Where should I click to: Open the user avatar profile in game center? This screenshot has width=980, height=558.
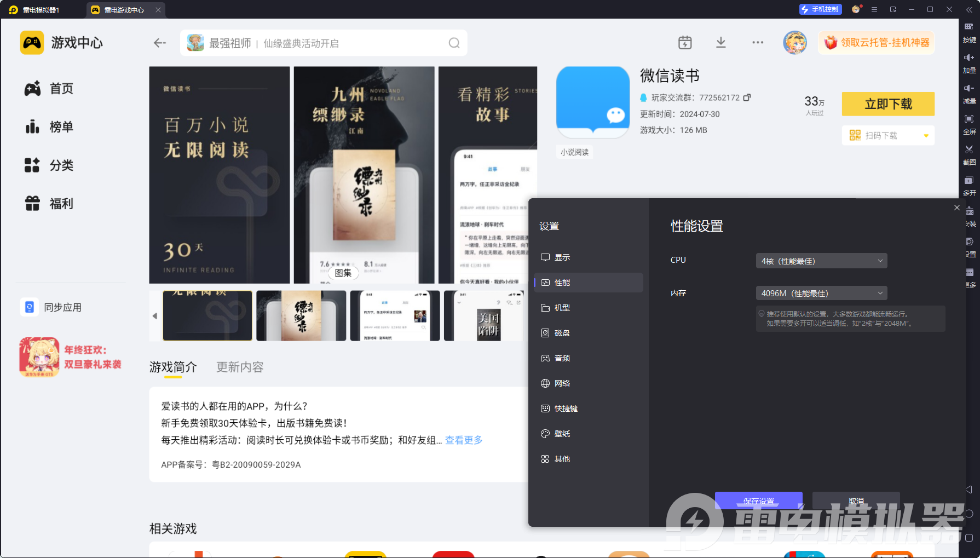tap(795, 43)
